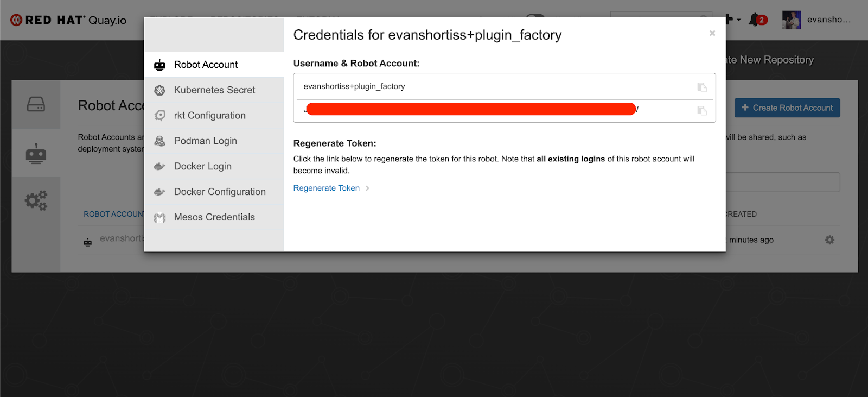Open the Mesos Credentials option
The image size is (868, 397).
[x=214, y=217]
